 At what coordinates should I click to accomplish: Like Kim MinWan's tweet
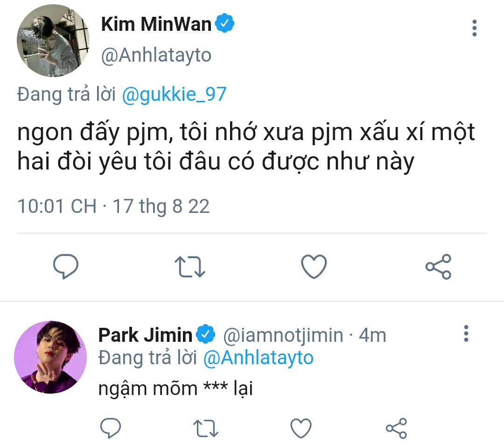[314, 267]
